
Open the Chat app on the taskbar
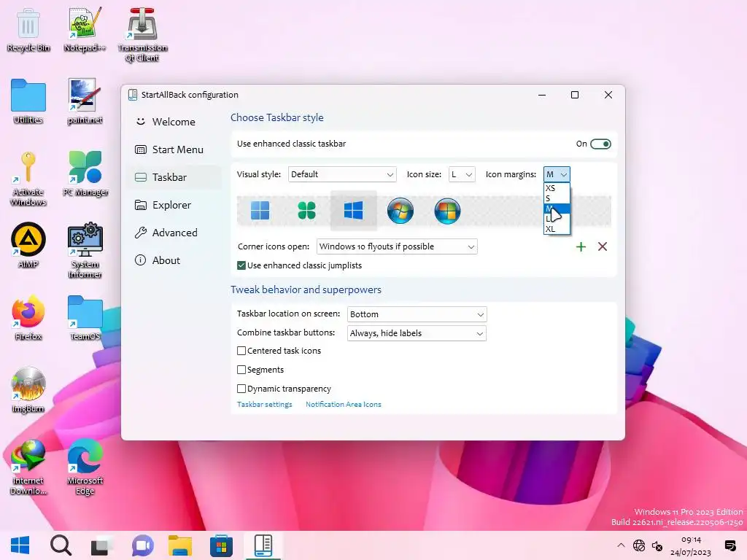(142, 545)
